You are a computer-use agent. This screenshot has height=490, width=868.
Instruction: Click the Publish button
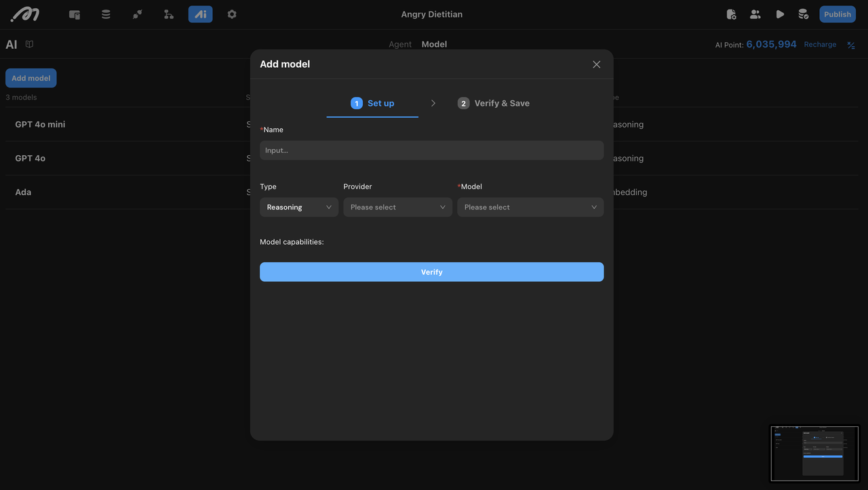tap(837, 14)
